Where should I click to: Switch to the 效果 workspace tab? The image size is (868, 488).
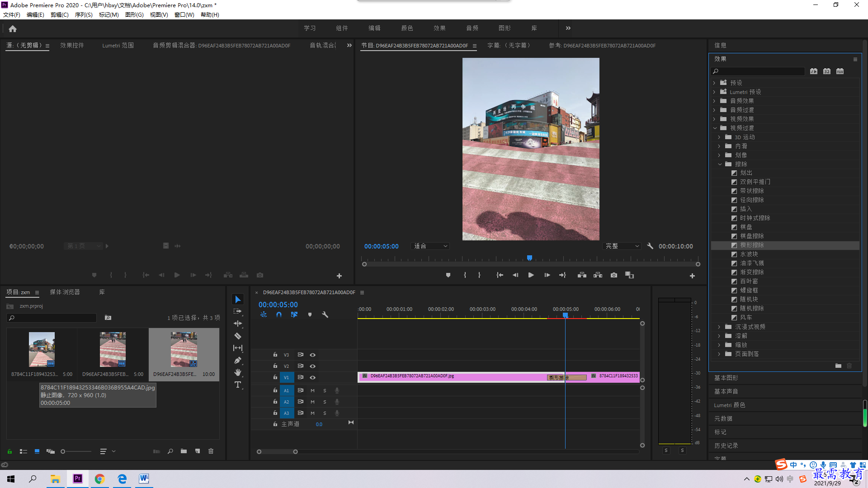tap(439, 28)
